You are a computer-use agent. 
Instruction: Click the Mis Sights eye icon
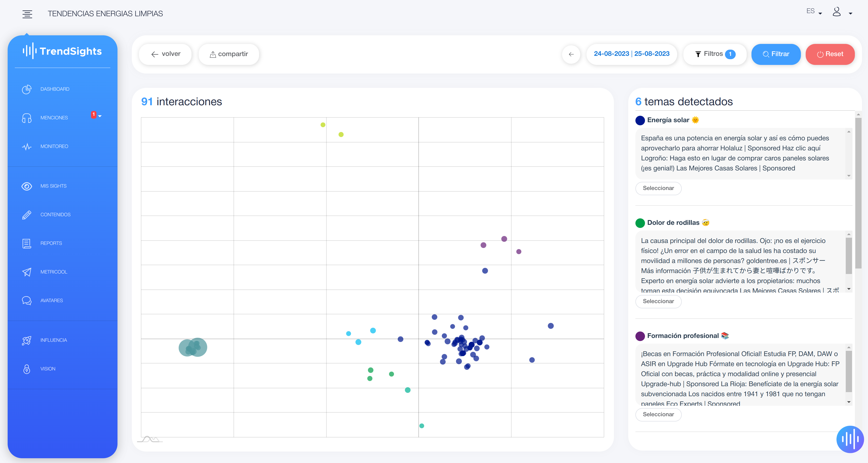tap(27, 186)
